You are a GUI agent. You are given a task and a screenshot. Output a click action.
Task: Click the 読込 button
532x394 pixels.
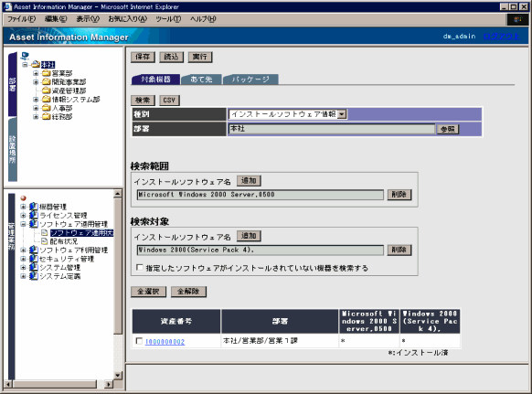tap(171, 57)
